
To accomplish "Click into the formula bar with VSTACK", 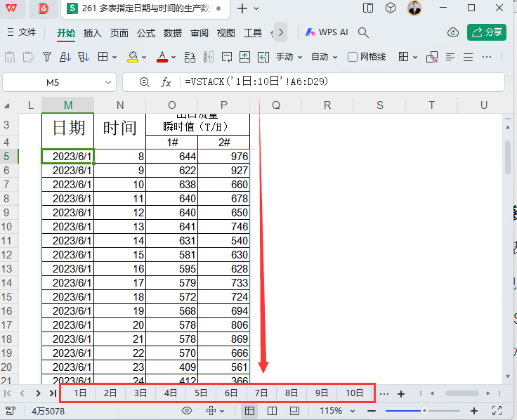I will tap(343, 81).
